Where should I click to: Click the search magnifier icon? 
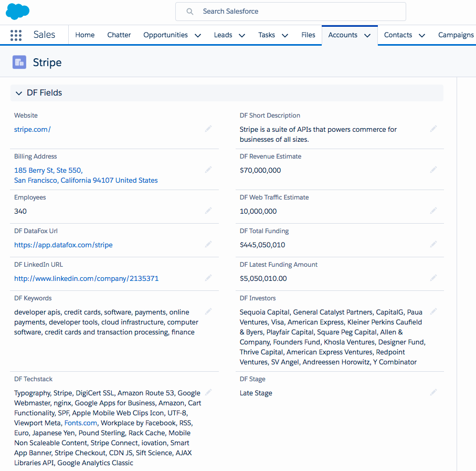click(189, 11)
